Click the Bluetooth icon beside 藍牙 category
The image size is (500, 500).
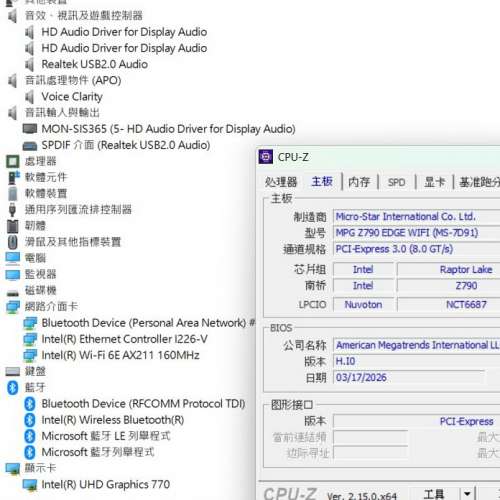click(x=13, y=387)
